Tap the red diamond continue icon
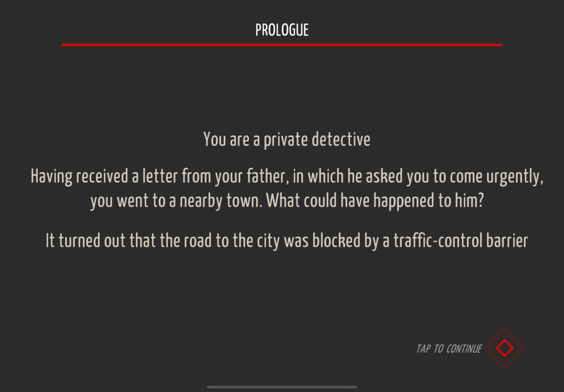 [505, 348]
